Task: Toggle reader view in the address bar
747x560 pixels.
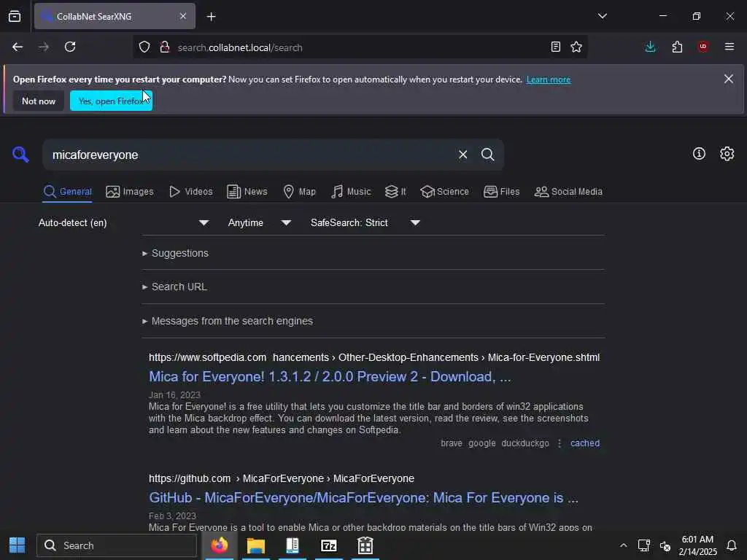Action: [x=555, y=47]
